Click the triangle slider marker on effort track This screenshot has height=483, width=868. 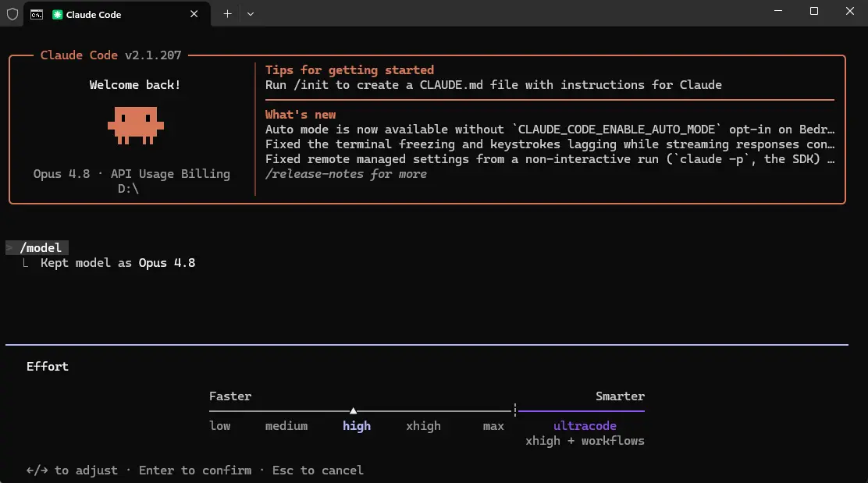(353, 410)
